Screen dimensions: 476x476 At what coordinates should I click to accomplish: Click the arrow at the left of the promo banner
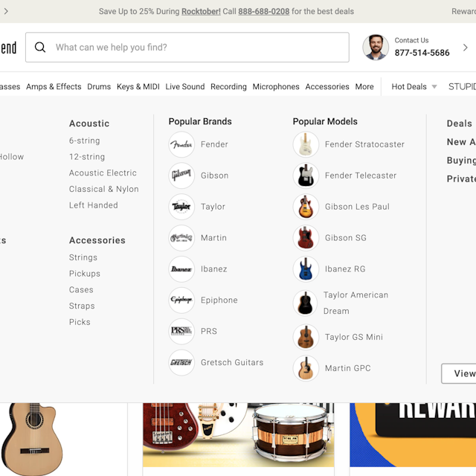[x=6, y=12]
